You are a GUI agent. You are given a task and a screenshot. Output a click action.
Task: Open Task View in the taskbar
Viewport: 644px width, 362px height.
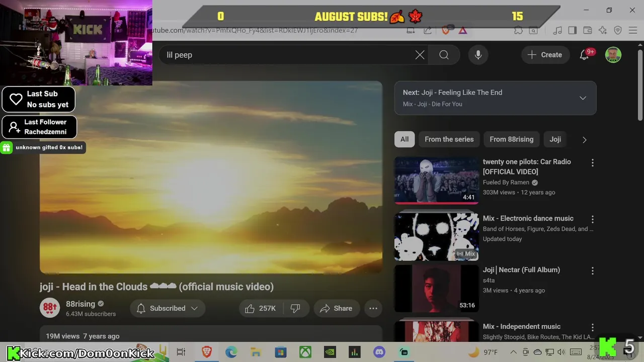coord(181,352)
